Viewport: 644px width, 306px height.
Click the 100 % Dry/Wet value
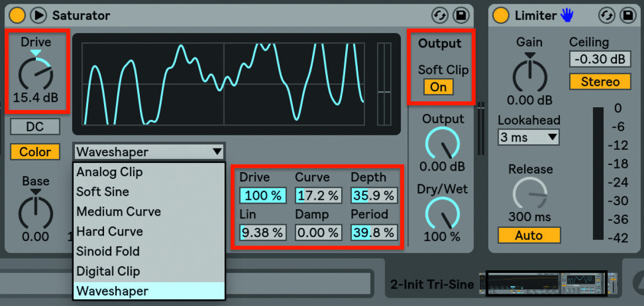point(443,237)
